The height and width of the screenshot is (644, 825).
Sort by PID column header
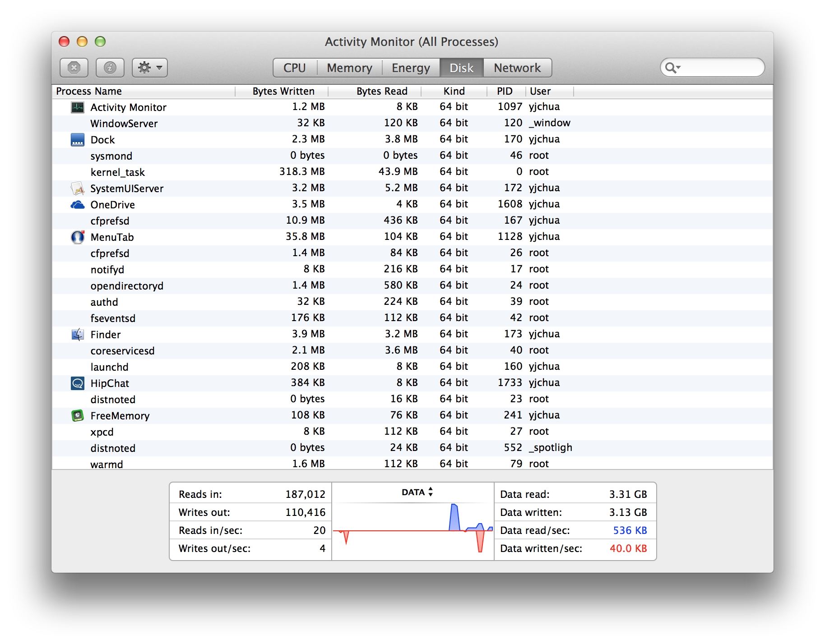pyautogui.click(x=506, y=92)
